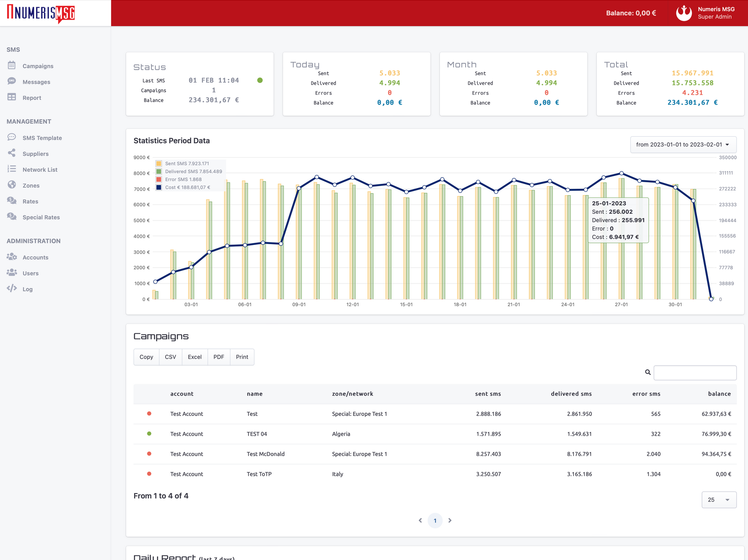Screen dimensions: 748x560
Task: Open the Network List menu item
Action: 40,170
